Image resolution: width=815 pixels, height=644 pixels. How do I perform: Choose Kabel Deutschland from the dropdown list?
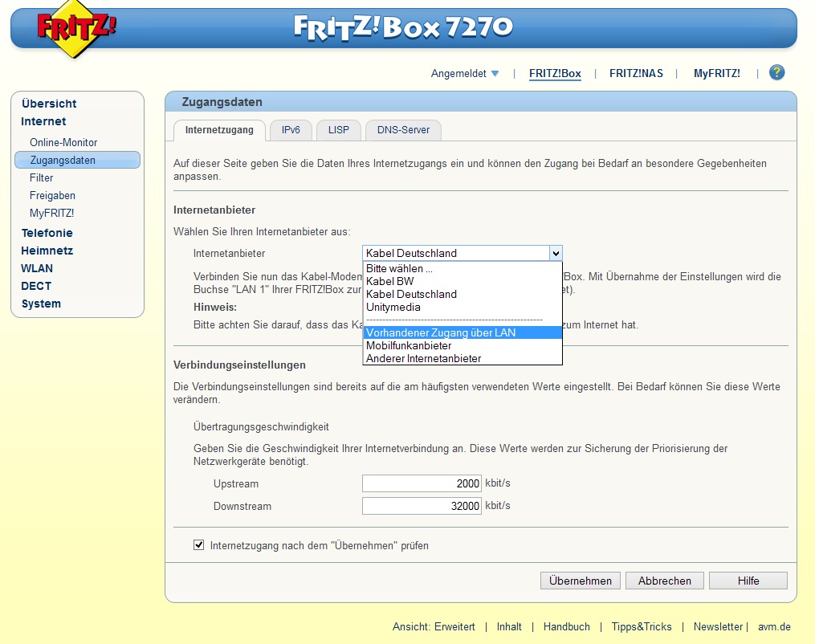pyautogui.click(x=462, y=294)
